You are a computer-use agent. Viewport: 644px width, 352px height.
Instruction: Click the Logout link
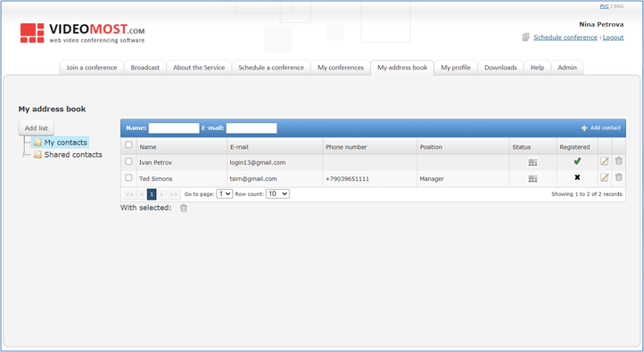point(613,37)
